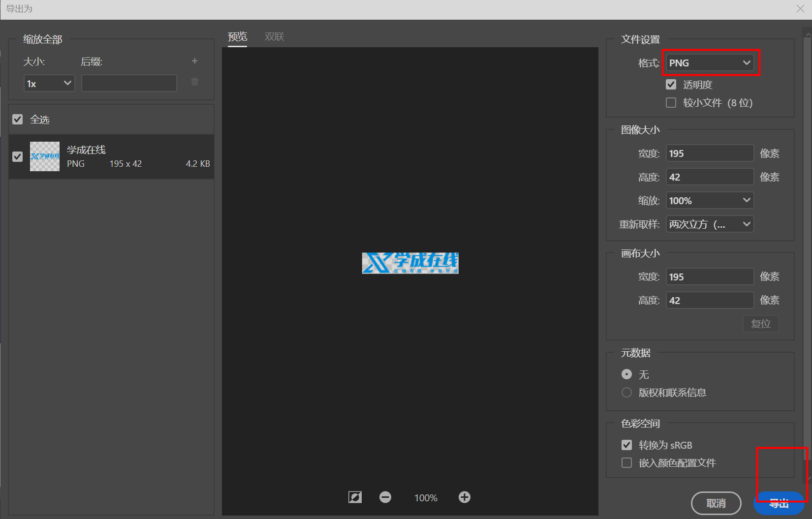Open the 重新取样 两次立方 dropdown
This screenshot has height=519, width=812.
click(x=710, y=224)
